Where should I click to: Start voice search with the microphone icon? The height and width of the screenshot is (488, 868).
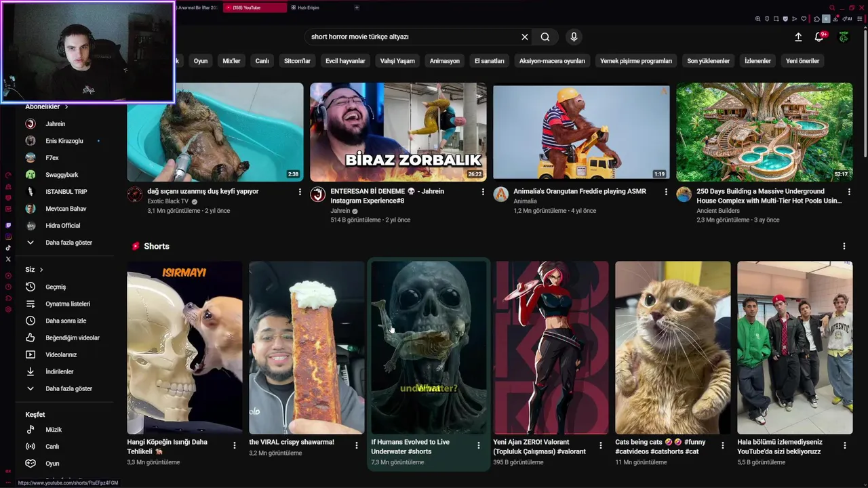coord(574,37)
